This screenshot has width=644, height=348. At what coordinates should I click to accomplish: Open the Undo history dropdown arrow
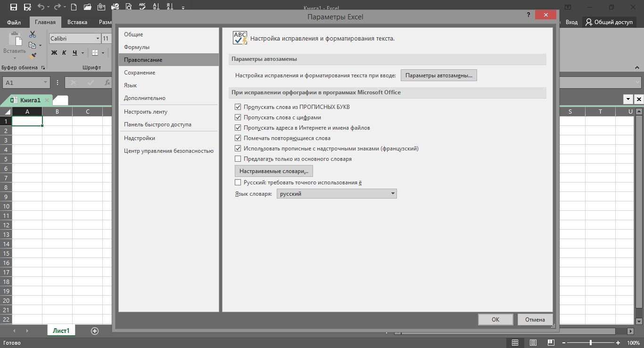[49, 8]
